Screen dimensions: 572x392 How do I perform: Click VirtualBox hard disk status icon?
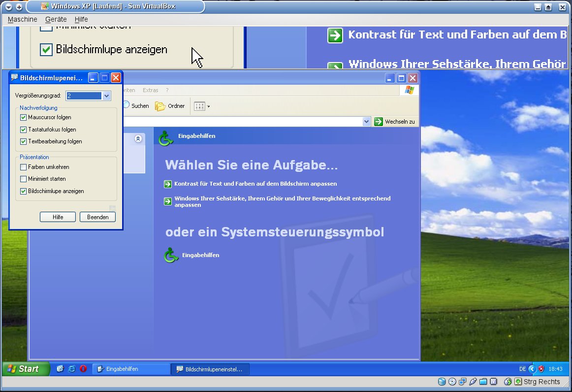[x=442, y=382]
